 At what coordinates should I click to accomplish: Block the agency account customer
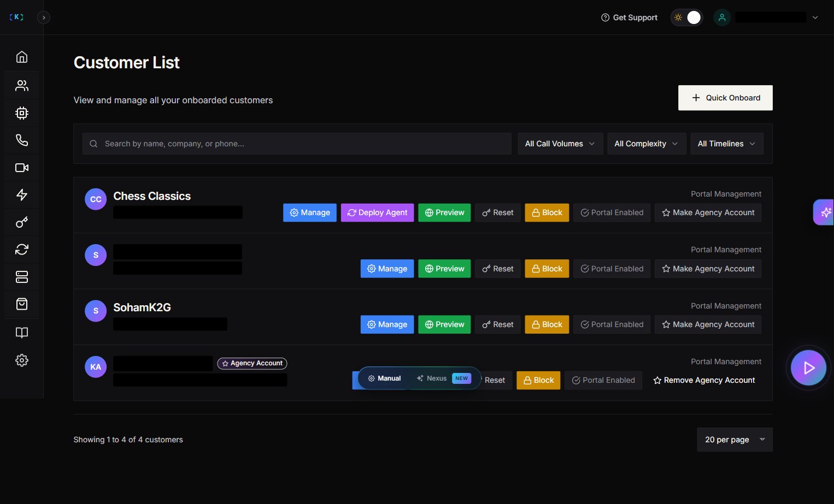(x=538, y=380)
